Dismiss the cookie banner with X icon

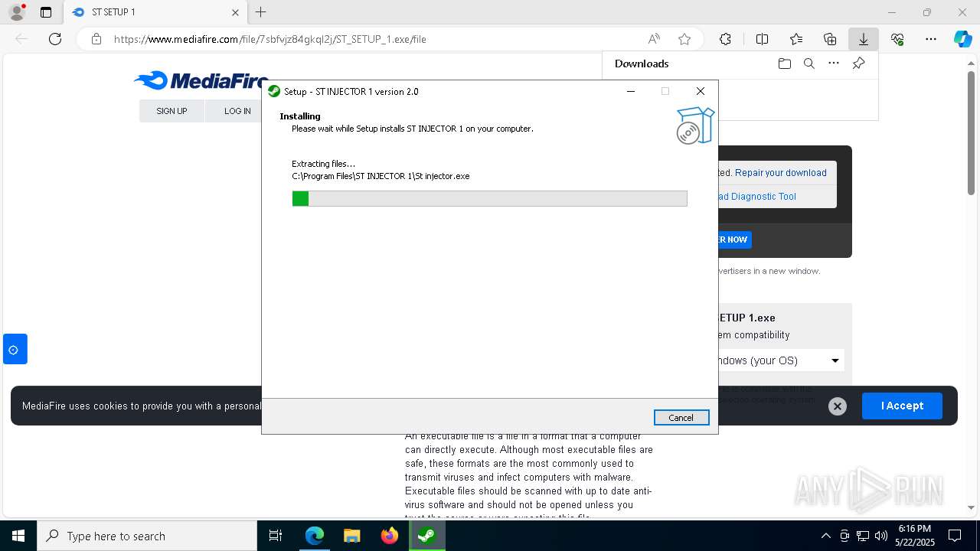click(x=838, y=406)
